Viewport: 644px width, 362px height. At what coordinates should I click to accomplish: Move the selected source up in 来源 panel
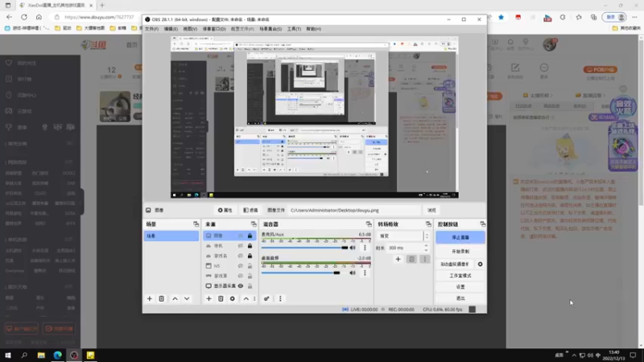(246, 298)
